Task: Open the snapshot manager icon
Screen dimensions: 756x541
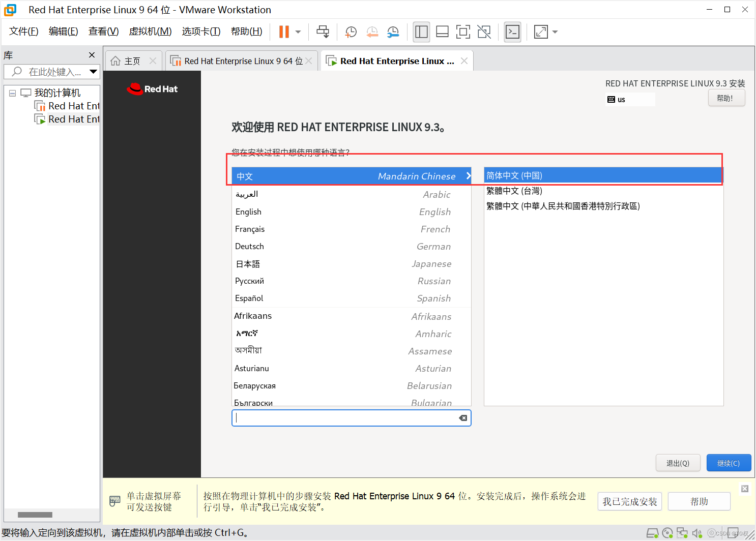Action: [x=393, y=32]
